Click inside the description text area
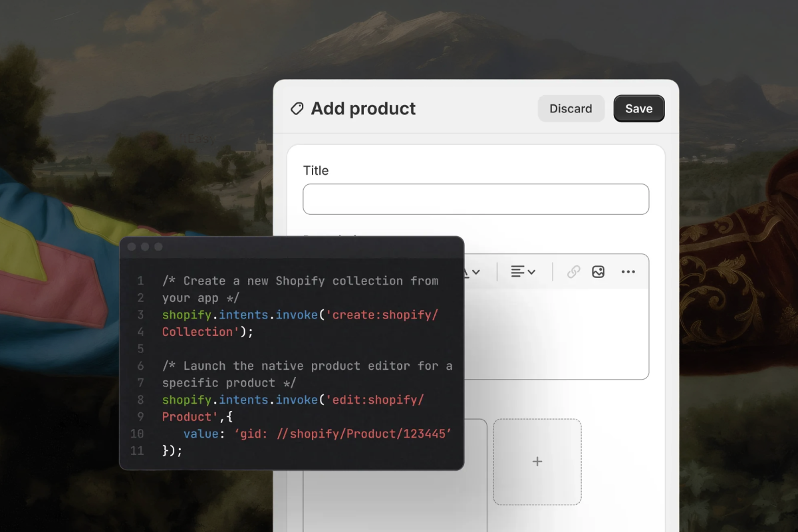Viewport: 798px width, 532px height. point(556,333)
